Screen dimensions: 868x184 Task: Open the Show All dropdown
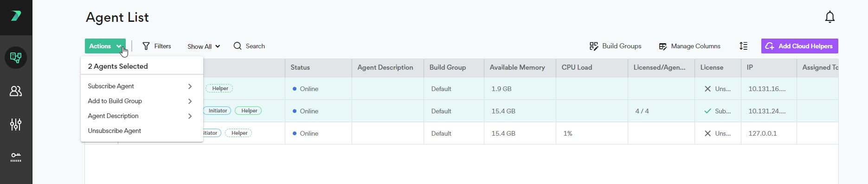coord(204,46)
